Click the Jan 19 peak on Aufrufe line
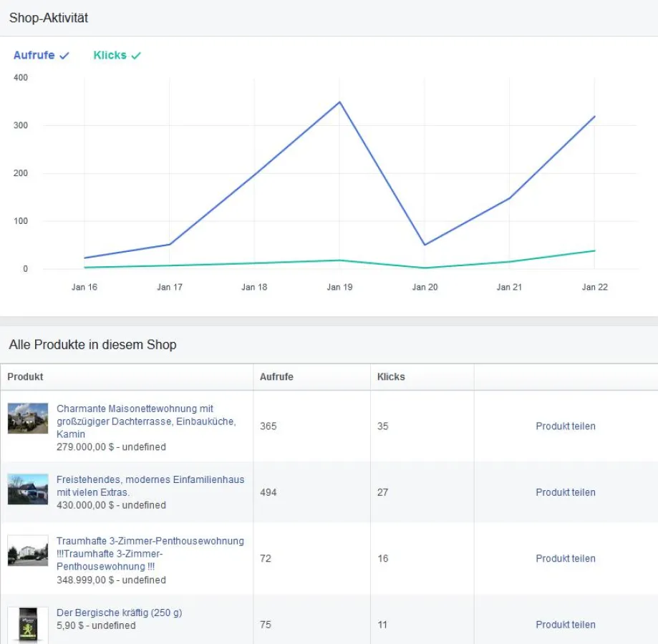Screen dimensions: 658x644 (339, 102)
